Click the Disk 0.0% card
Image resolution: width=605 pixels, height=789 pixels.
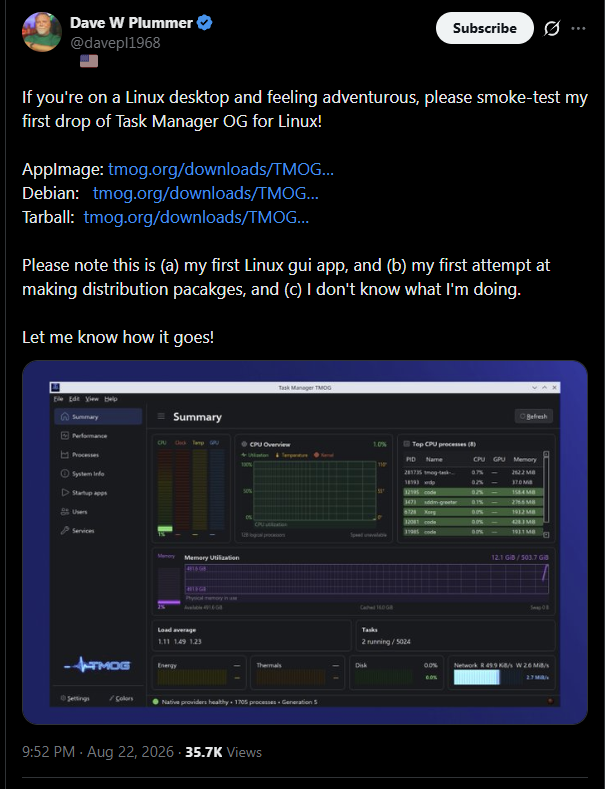point(396,673)
